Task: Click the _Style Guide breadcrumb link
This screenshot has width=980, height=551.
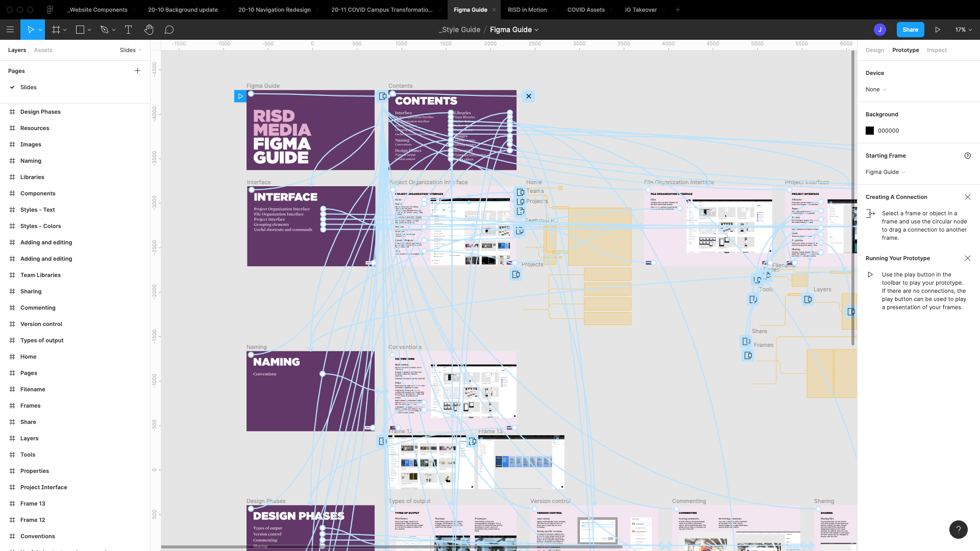Action: coord(459,30)
